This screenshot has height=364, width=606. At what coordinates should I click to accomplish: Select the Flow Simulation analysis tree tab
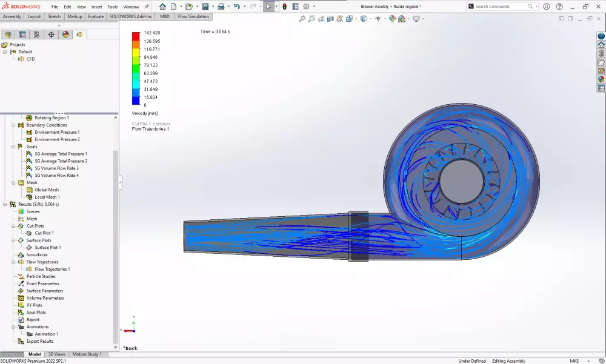point(79,35)
